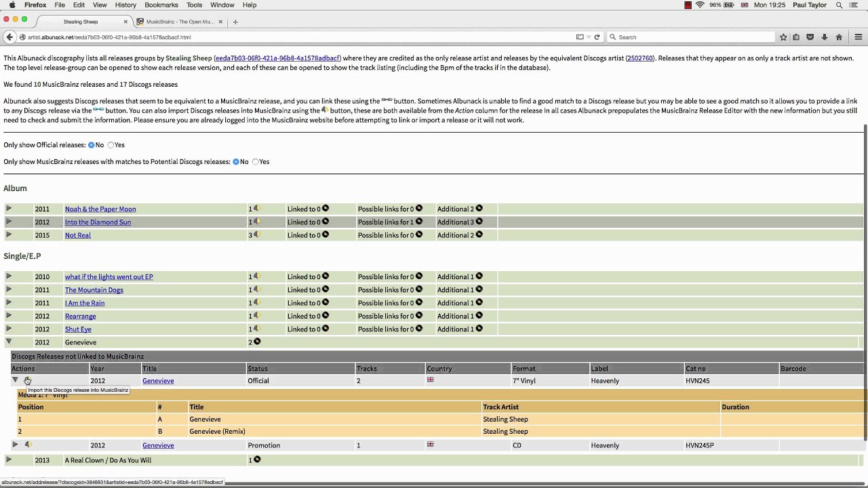Save page to Pocket icon
Viewport: 868px width, 488px height.
(x=810, y=37)
